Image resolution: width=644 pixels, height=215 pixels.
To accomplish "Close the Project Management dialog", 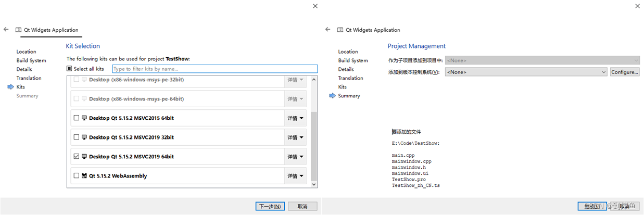I will pyautogui.click(x=637, y=6).
